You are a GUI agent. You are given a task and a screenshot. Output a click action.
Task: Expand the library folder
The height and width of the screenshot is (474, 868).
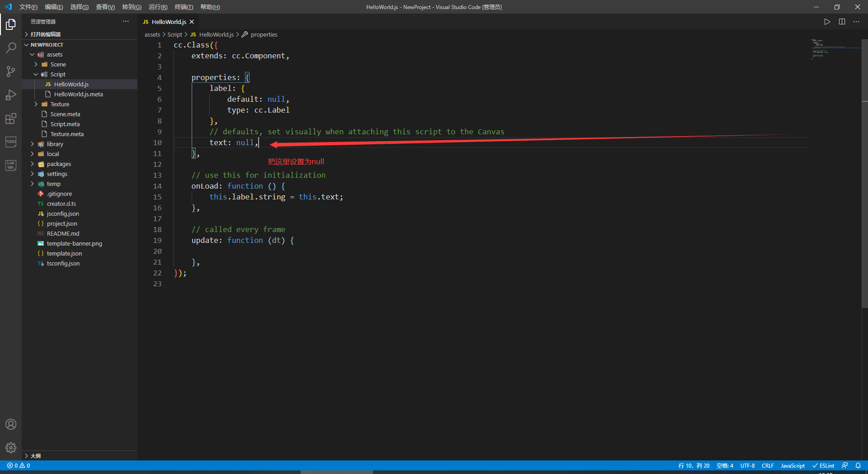click(x=33, y=144)
